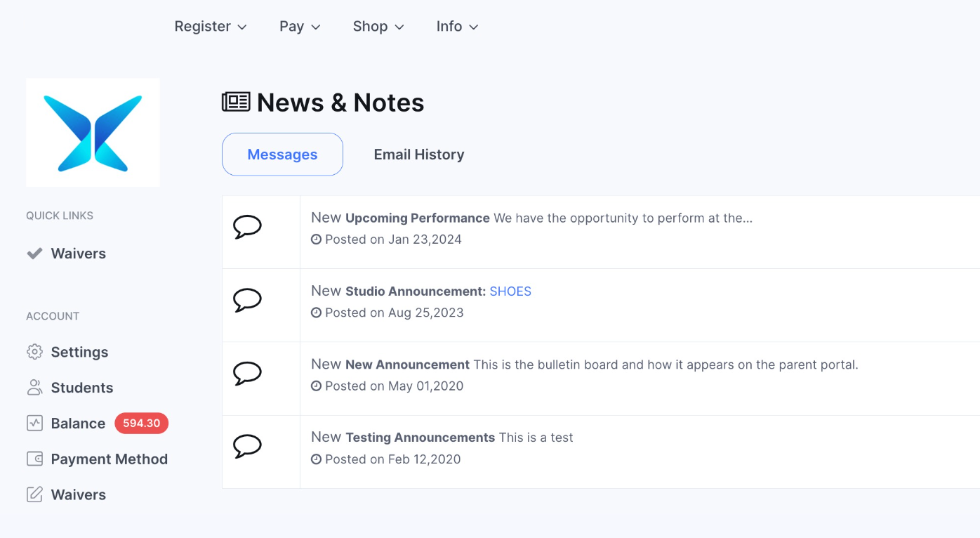Click 'Posted on Aug 25,2023' date text

pyautogui.click(x=395, y=313)
